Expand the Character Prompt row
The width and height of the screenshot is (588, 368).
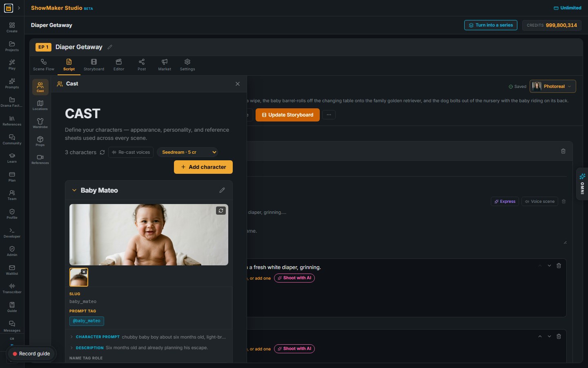[149, 337]
